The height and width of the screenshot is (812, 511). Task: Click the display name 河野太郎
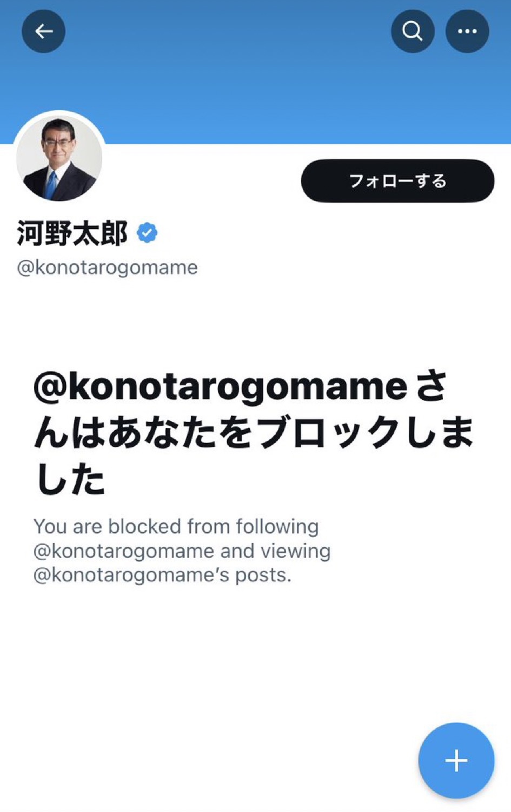tap(72, 233)
